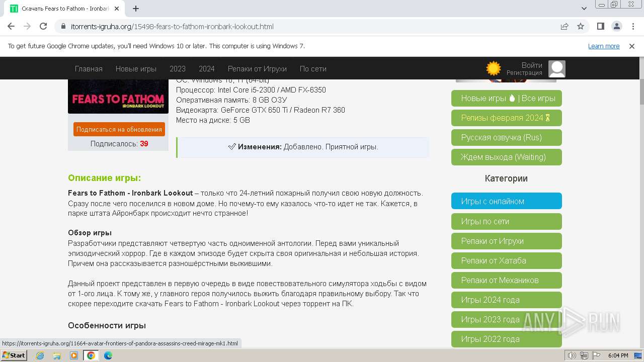Open the media player taskbar icon
Viewport: 644px width, 362px height.
pyautogui.click(x=74, y=355)
